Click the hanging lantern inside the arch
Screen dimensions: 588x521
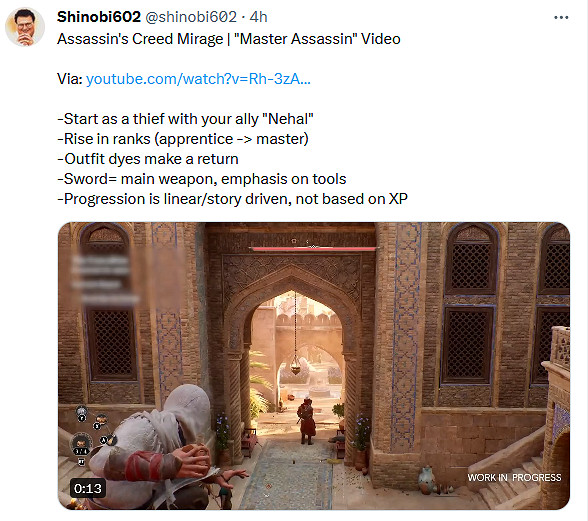[x=296, y=365]
